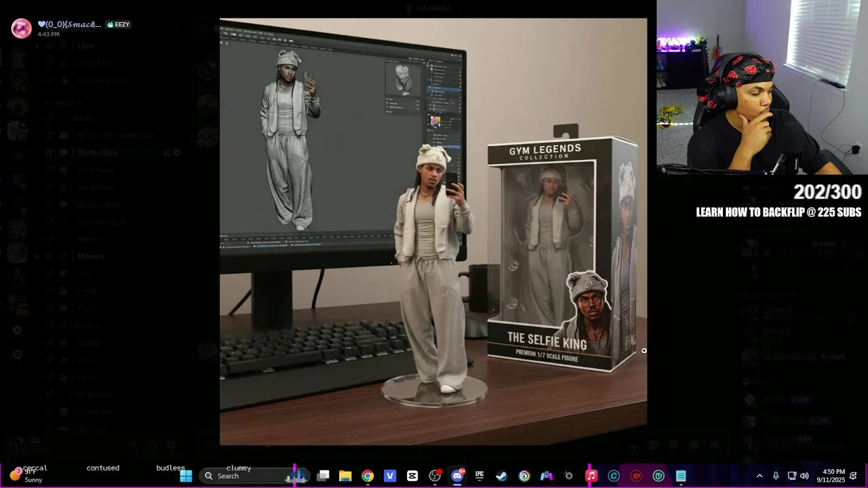Open Steam from the taskbar

click(x=502, y=476)
